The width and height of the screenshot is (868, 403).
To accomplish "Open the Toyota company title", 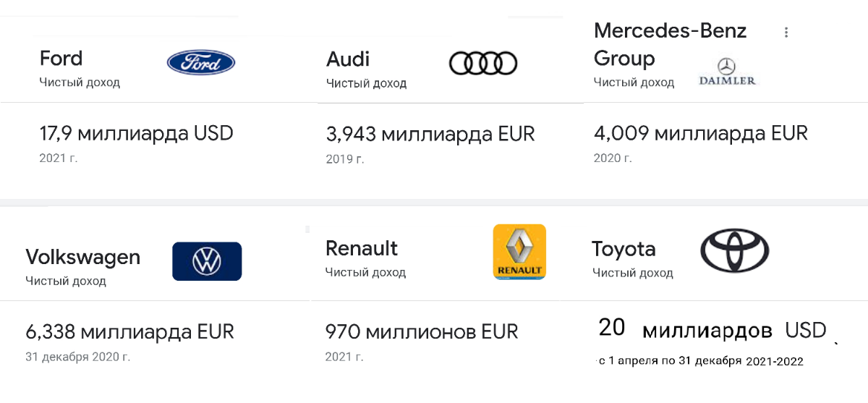I will [624, 249].
